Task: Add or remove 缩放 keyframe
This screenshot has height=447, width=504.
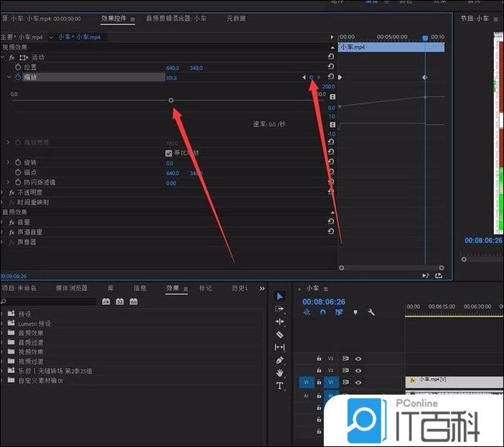Action: point(311,77)
